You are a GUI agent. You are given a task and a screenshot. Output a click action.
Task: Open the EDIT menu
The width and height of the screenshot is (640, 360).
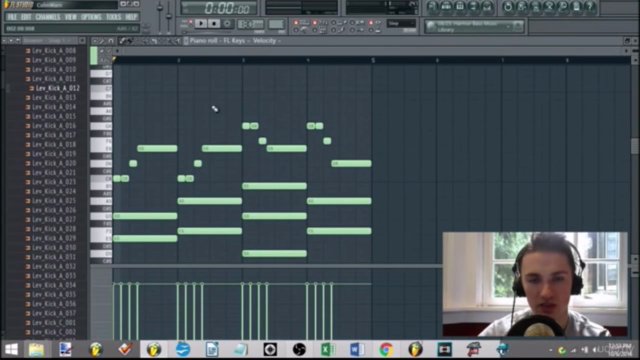(26, 17)
